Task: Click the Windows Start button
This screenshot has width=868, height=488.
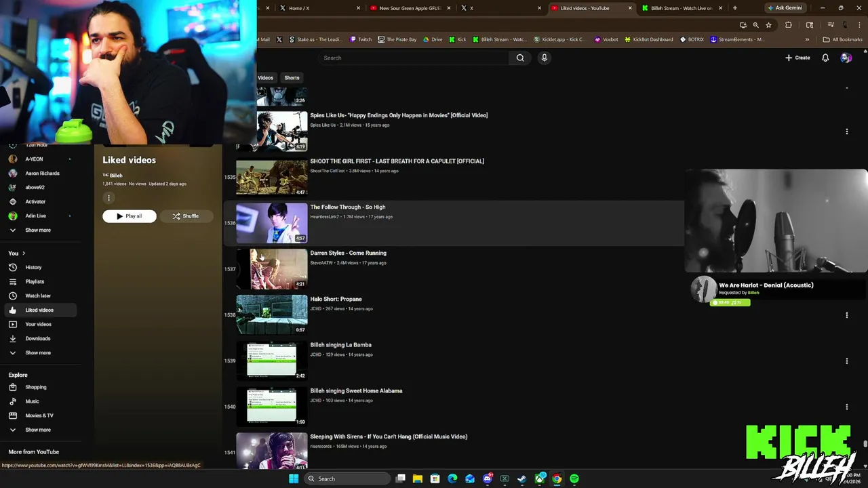Action: (294, 479)
